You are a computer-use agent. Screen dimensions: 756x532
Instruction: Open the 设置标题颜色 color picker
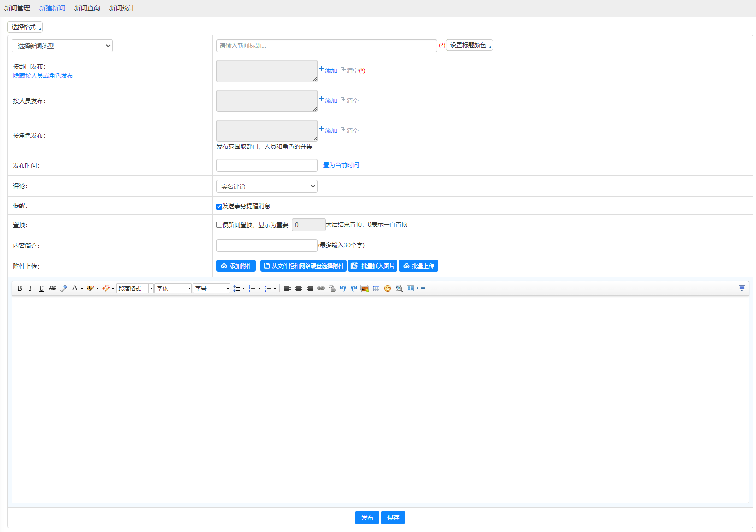469,45
